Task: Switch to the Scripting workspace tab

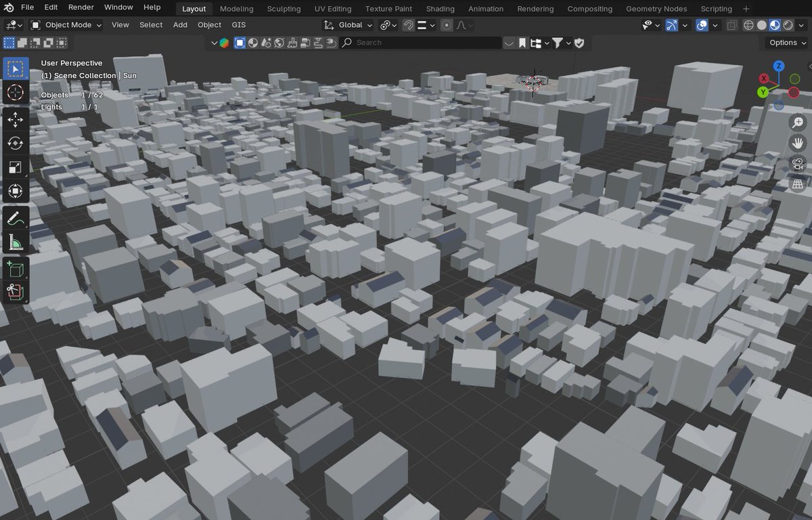Action: point(716,9)
